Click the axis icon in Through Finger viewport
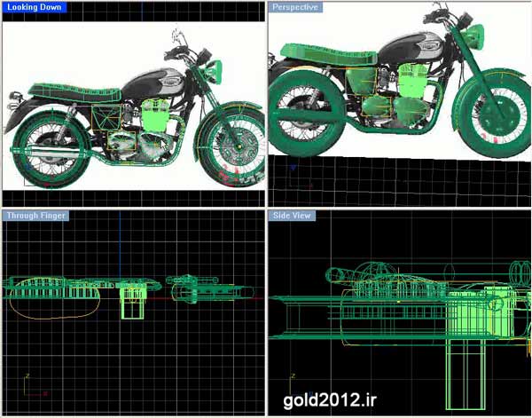This screenshot has height=418, width=532. pos(35,386)
